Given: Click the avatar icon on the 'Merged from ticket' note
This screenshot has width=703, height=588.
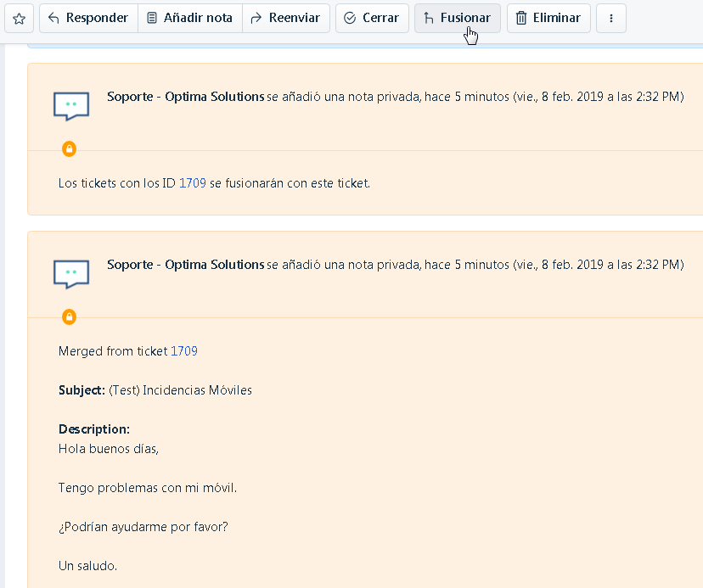Looking at the screenshot, I should (71, 274).
